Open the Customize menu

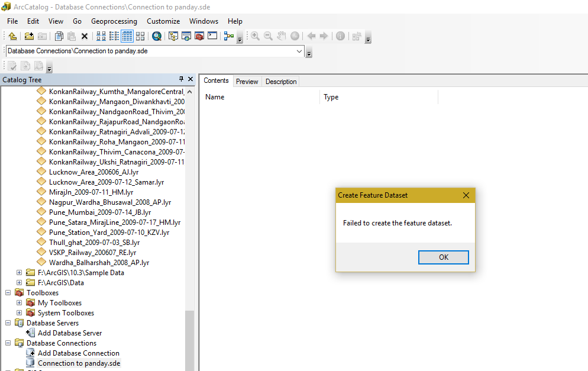163,21
